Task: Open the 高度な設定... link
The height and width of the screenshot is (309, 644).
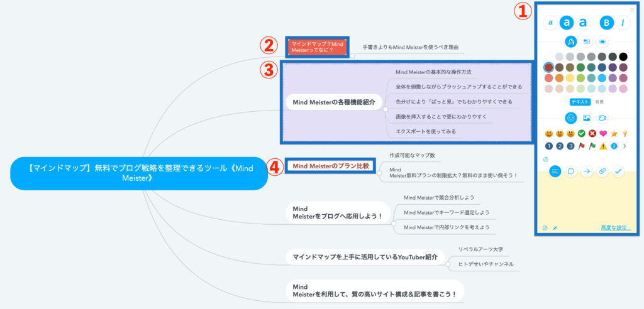Action: [616, 228]
